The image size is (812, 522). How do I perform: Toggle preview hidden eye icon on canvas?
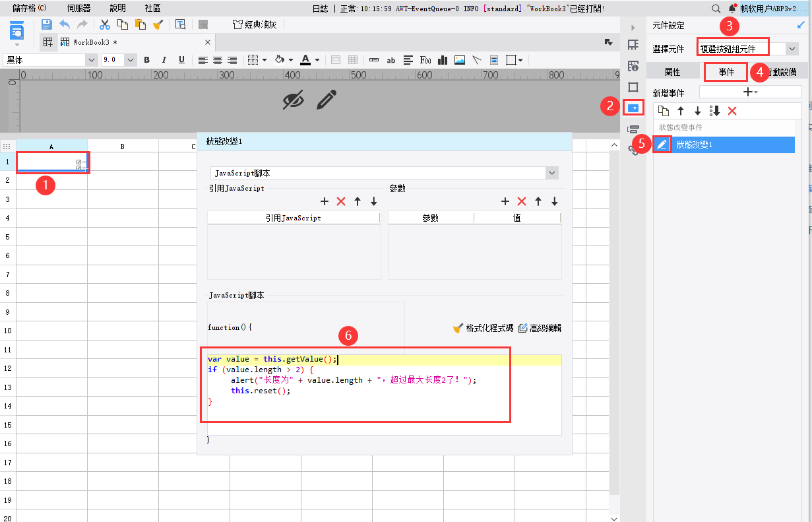tap(294, 100)
